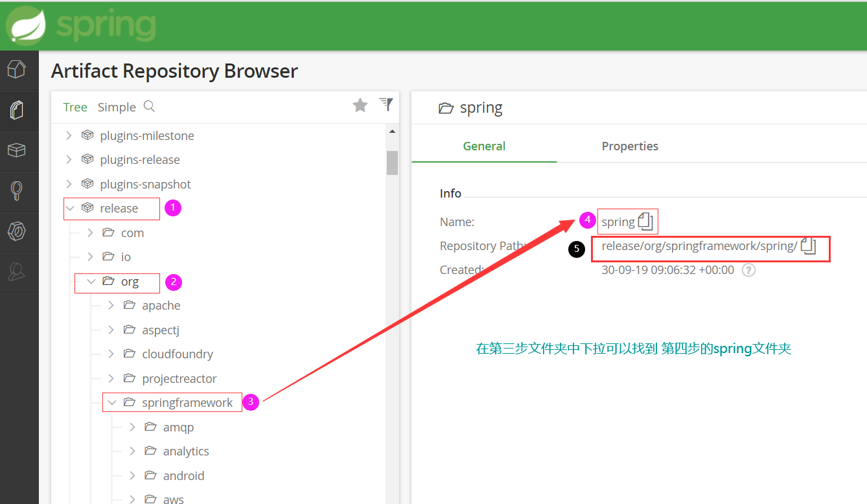Open the Artifacts sidebar icon

pyautogui.click(x=17, y=109)
